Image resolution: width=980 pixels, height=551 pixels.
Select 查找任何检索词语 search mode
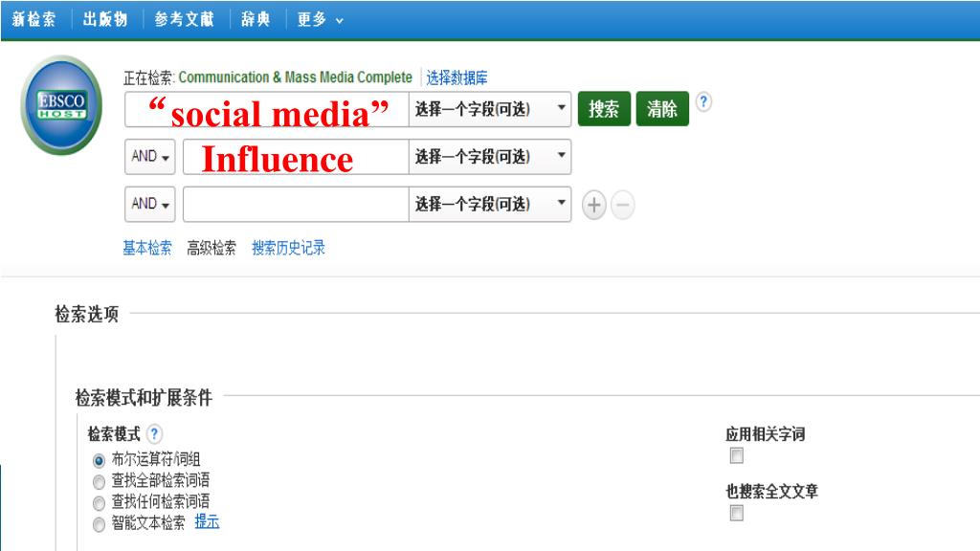pos(99,503)
